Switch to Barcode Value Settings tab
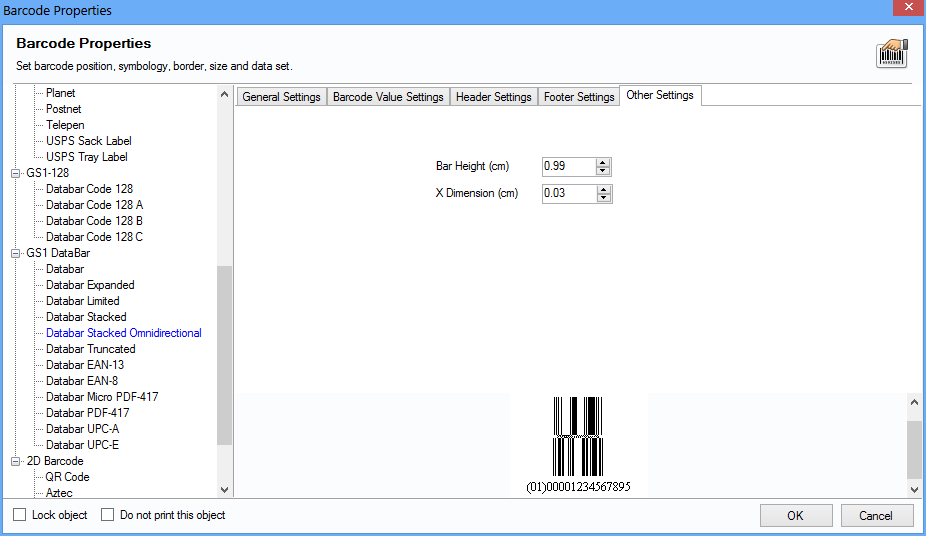The height and width of the screenshot is (536, 926). tap(388, 97)
